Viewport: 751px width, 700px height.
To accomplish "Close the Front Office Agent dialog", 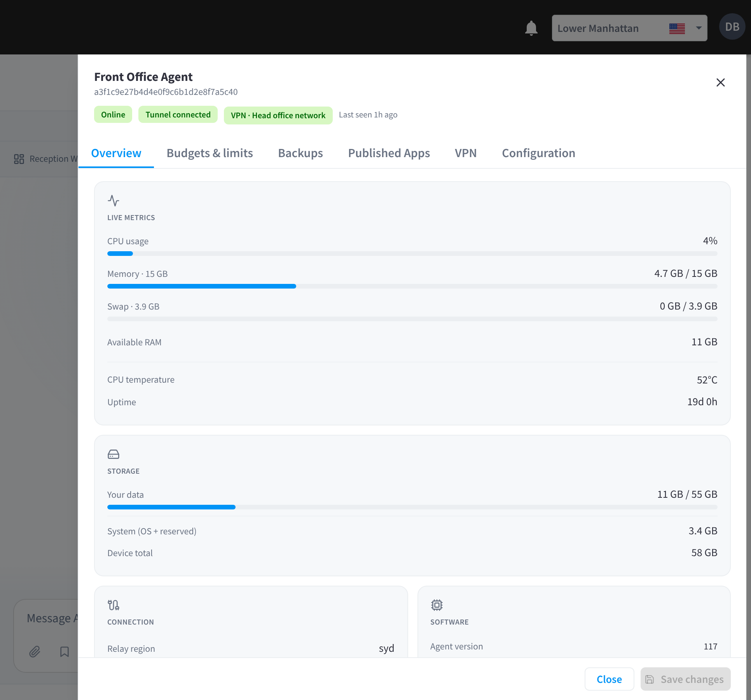I will (720, 82).
